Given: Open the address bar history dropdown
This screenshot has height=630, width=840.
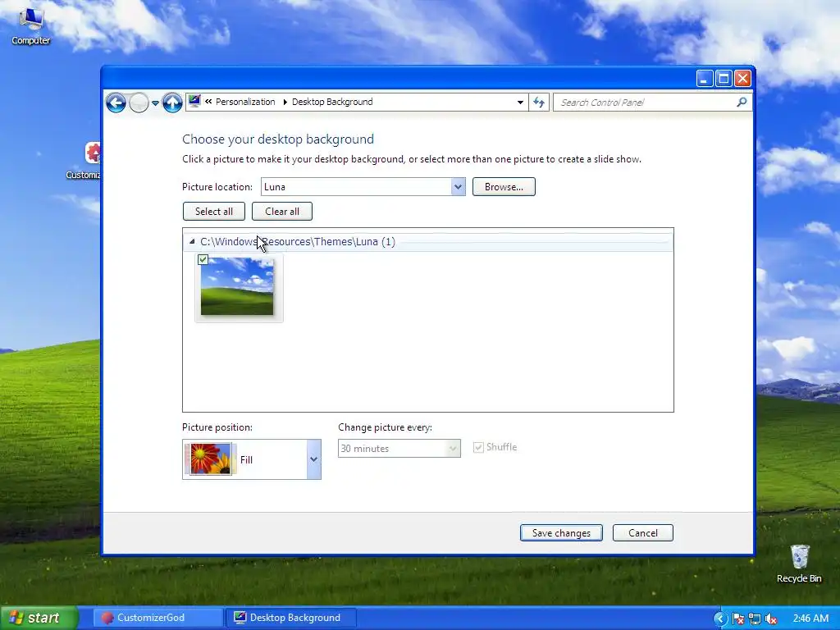Looking at the screenshot, I should pyautogui.click(x=520, y=103).
